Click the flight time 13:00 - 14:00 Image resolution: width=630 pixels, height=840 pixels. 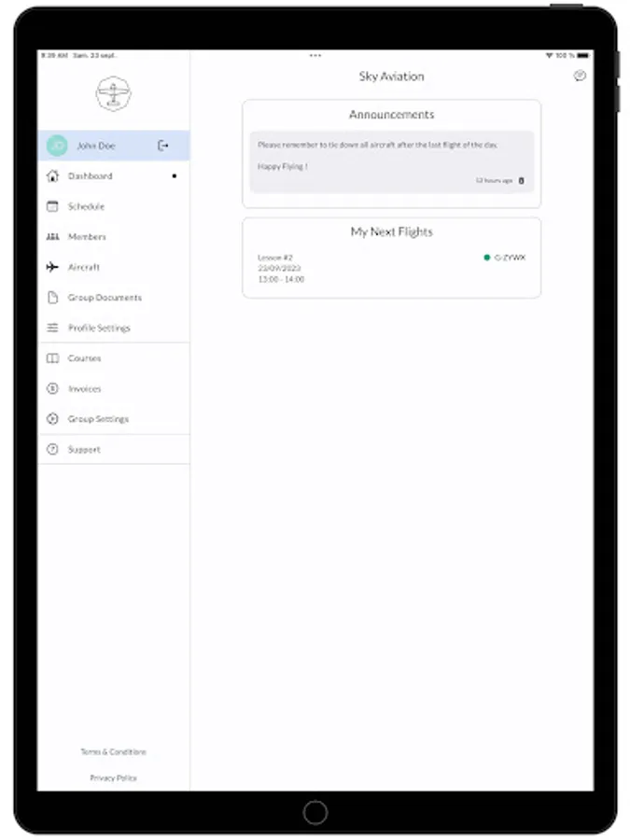[281, 279]
